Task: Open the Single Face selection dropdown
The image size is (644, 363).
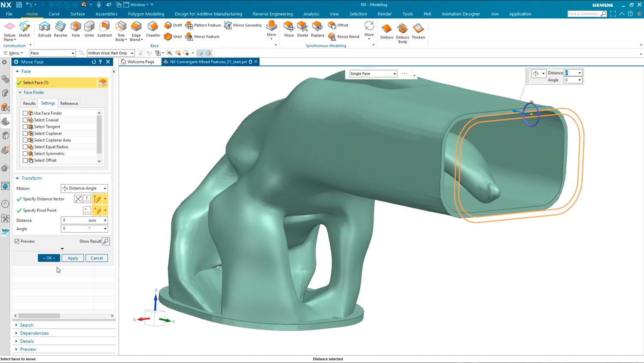Action: (x=373, y=73)
